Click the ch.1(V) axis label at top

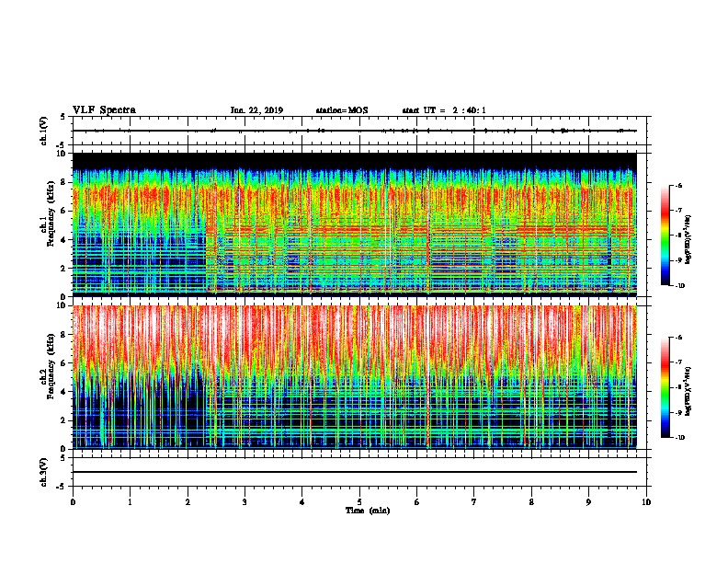[44, 131]
